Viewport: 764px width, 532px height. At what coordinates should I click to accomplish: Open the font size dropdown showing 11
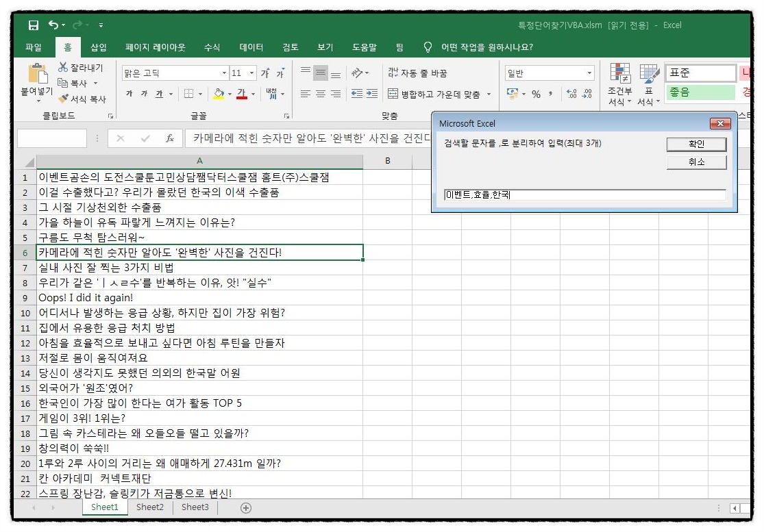tap(252, 73)
